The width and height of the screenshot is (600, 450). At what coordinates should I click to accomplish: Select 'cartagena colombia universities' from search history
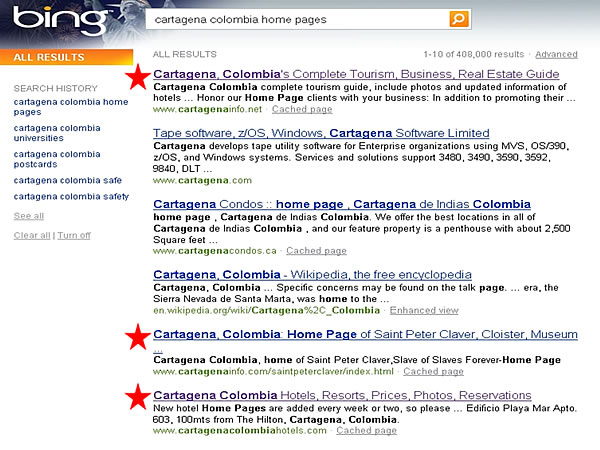click(56, 134)
